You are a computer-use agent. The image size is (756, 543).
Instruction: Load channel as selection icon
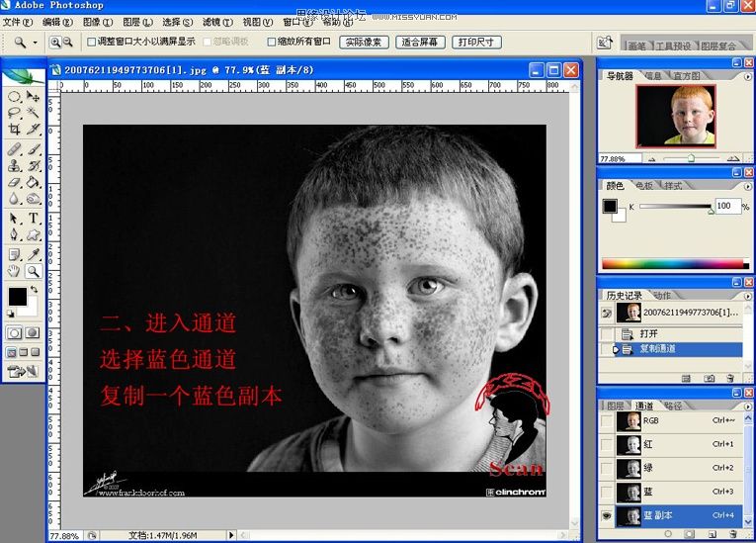tap(668, 534)
